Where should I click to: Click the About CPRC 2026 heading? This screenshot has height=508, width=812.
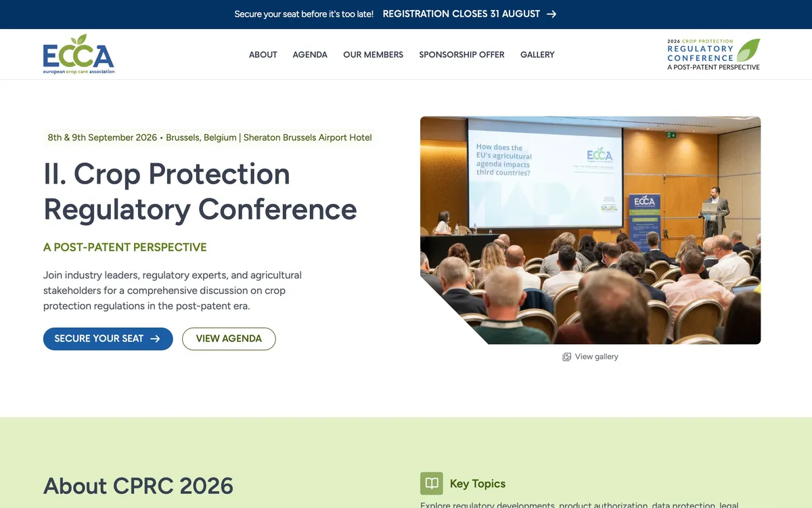[139, 486]
